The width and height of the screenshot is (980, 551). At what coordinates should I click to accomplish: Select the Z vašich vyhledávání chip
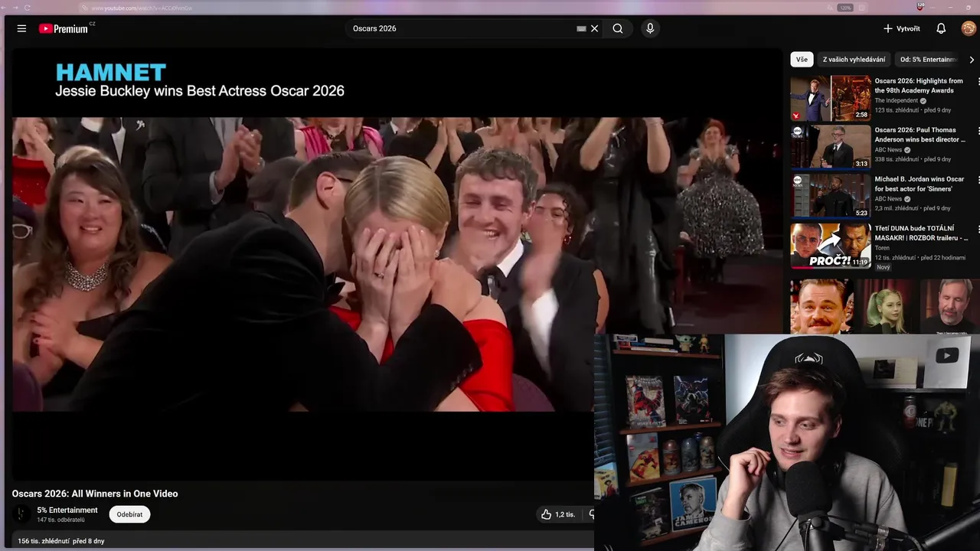coord(854,59)
